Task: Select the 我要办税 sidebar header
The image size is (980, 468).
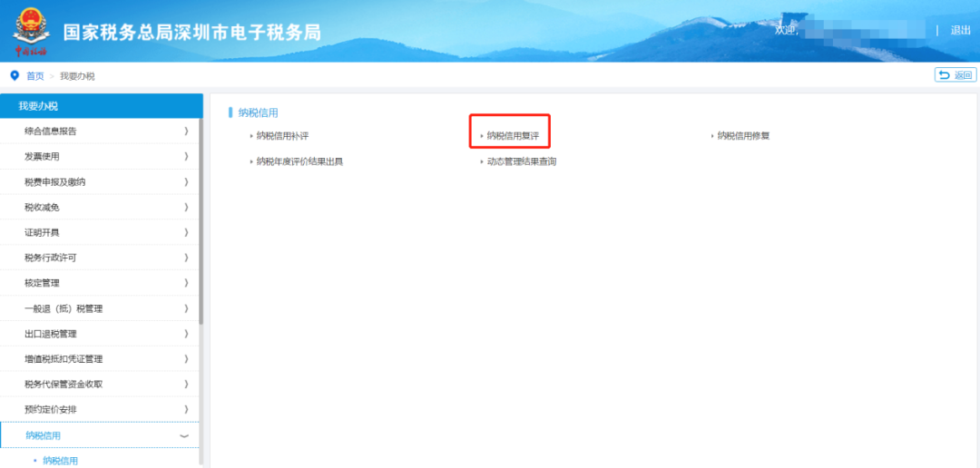Action: click(x=102, y=105)
